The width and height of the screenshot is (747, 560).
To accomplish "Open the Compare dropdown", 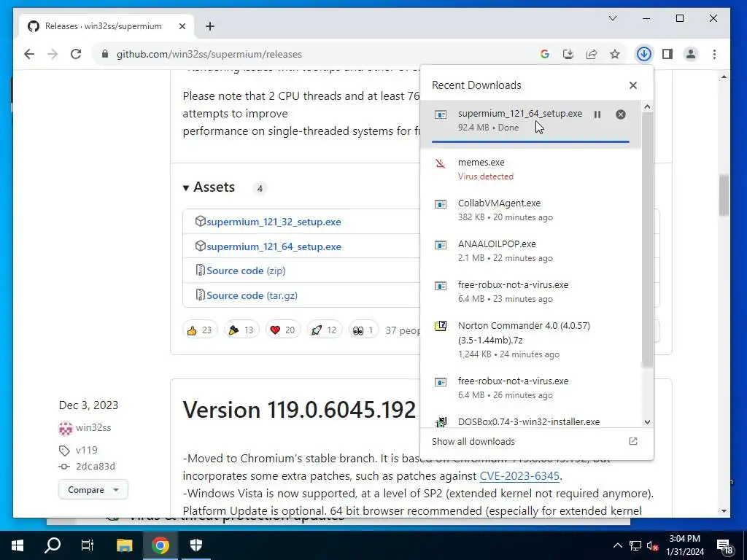I will pyautogui.click(x=93, y=489).
